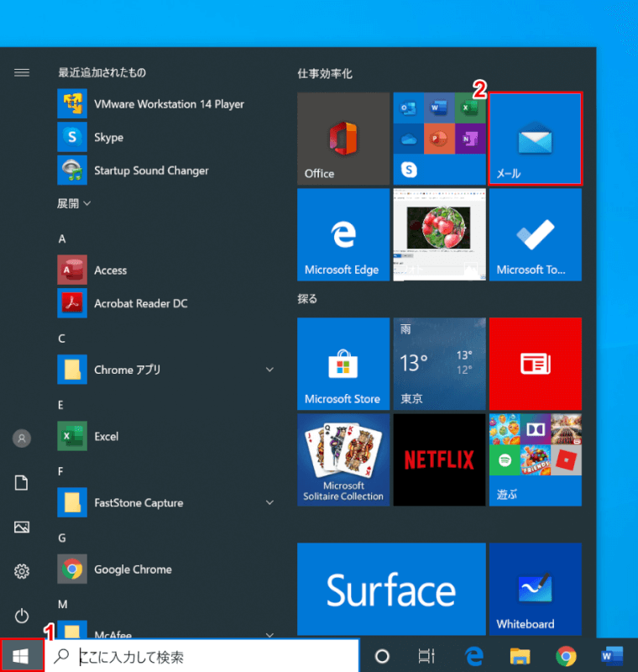
Task: Open Settings gear in the Start sidebar
Action: point(22,571)
